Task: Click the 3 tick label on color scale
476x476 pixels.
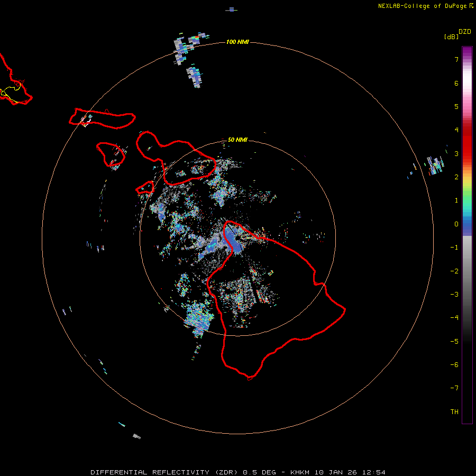Action: (x=456, y=153)
